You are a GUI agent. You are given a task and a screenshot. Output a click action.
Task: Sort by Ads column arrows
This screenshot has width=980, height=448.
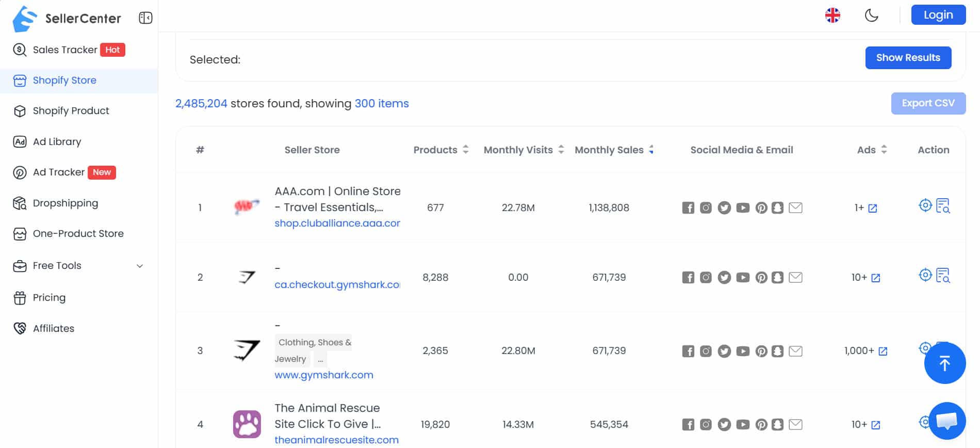pyautogui.click(x=884, y=150)
